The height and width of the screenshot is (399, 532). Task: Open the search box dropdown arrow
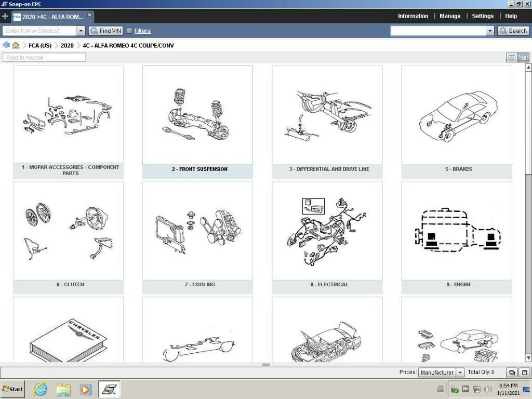490,31
